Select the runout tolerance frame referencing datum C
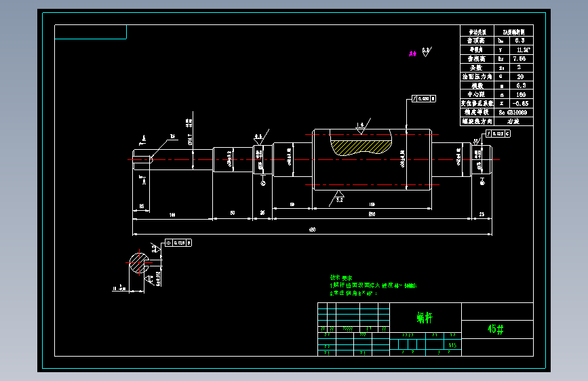588x381 pixels. tap(498, 134)
